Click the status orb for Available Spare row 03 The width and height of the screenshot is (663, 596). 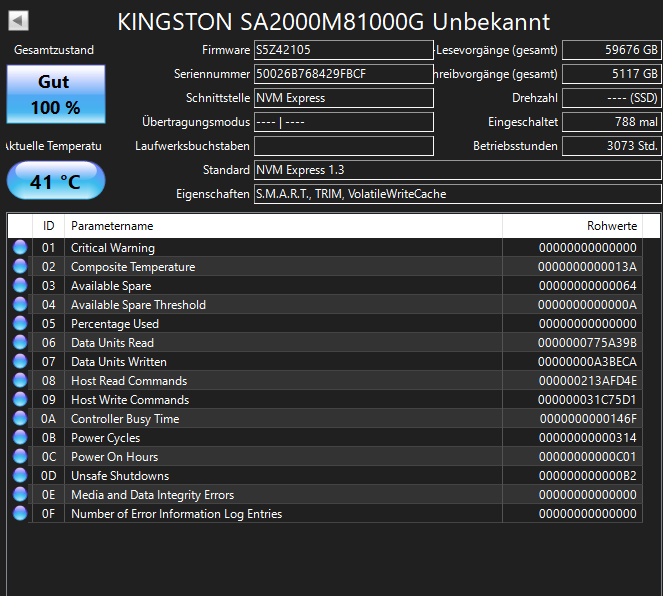pos(20,285)
